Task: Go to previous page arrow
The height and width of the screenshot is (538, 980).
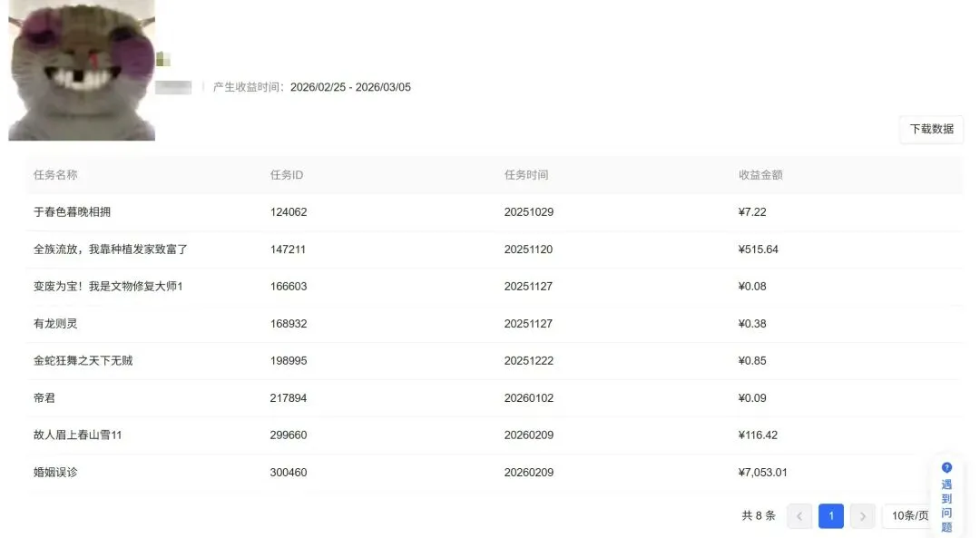Action: pos(799,516)
